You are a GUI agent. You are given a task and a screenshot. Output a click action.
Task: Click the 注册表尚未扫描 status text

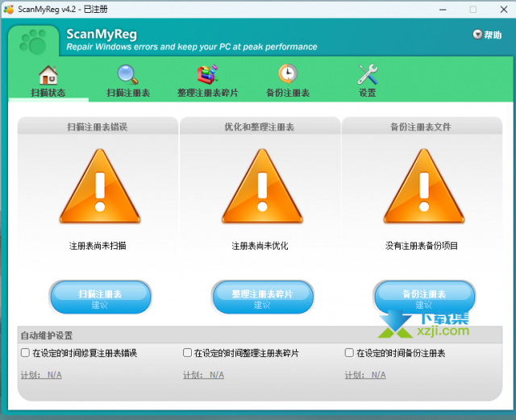[x=98, y=246]
